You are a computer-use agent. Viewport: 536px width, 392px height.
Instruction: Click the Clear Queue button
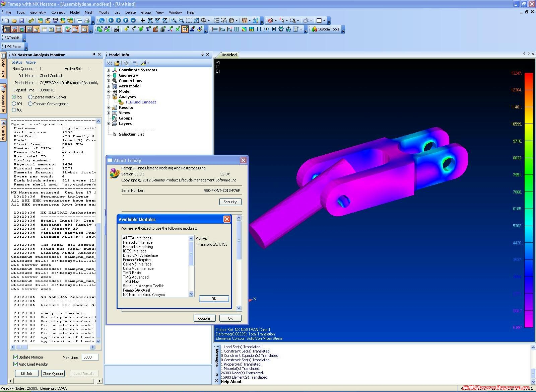click(53, 374)
